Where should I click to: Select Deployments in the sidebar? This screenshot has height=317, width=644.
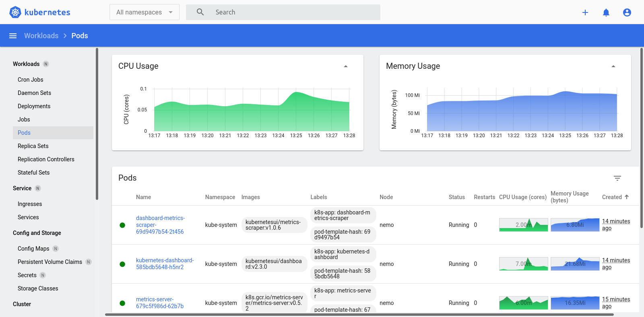click(x=34, y=106)
